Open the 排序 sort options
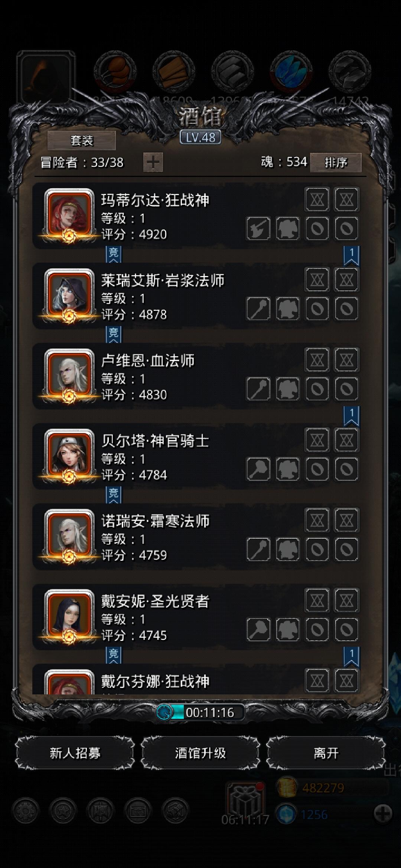Screen dimensions: 401x868 point(336,162)
